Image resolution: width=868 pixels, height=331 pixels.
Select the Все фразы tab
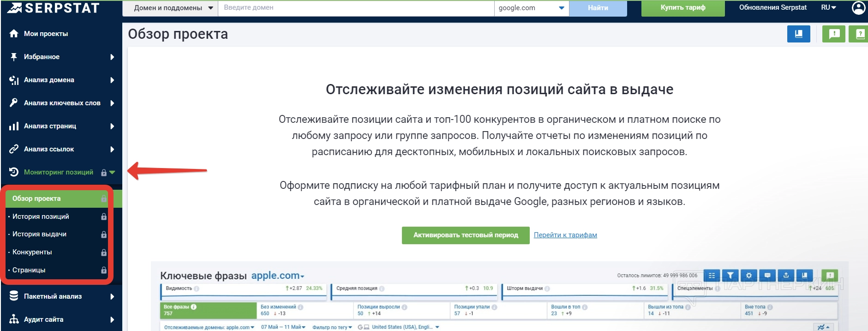pos(208,310)
